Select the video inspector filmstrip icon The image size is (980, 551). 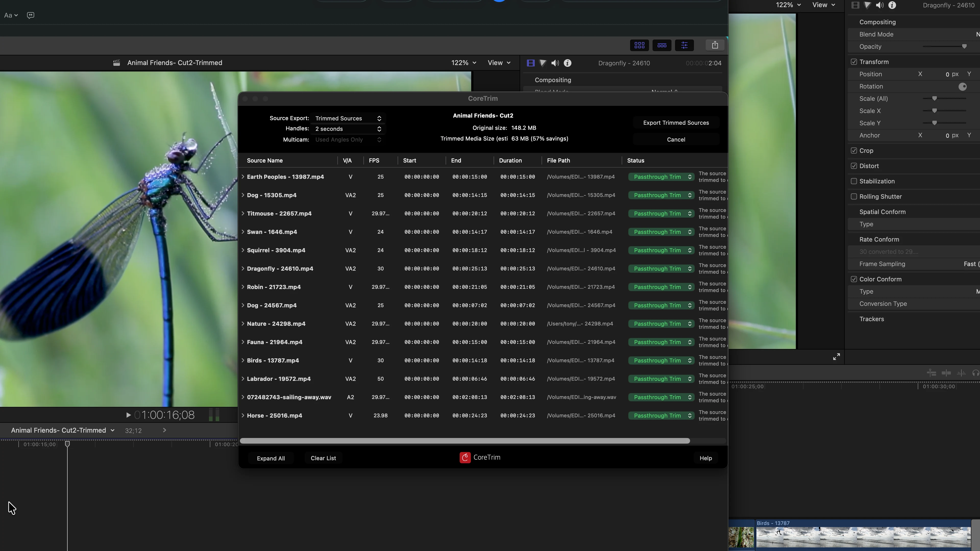[x=531, y=63]
